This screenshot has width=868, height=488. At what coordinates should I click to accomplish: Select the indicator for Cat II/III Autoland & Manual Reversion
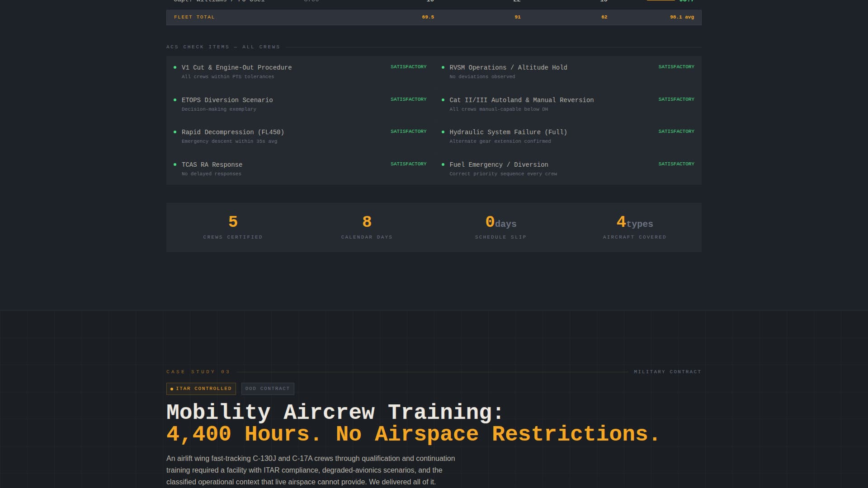point(443,99)
